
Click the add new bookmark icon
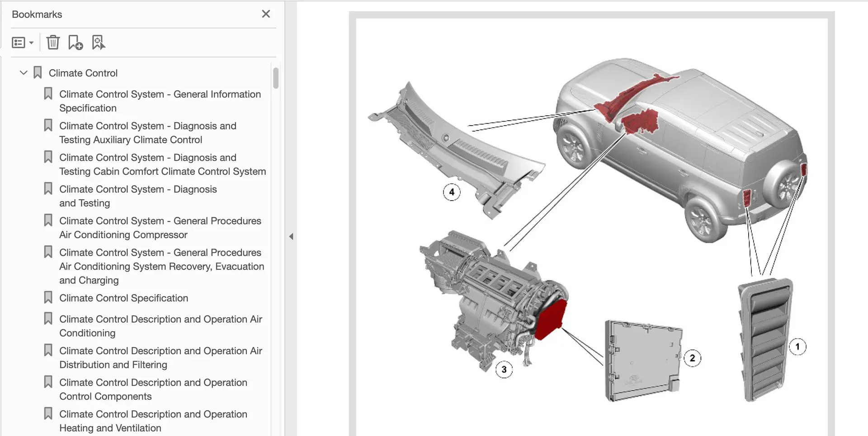pyautogui.click(x=75, y=42)
